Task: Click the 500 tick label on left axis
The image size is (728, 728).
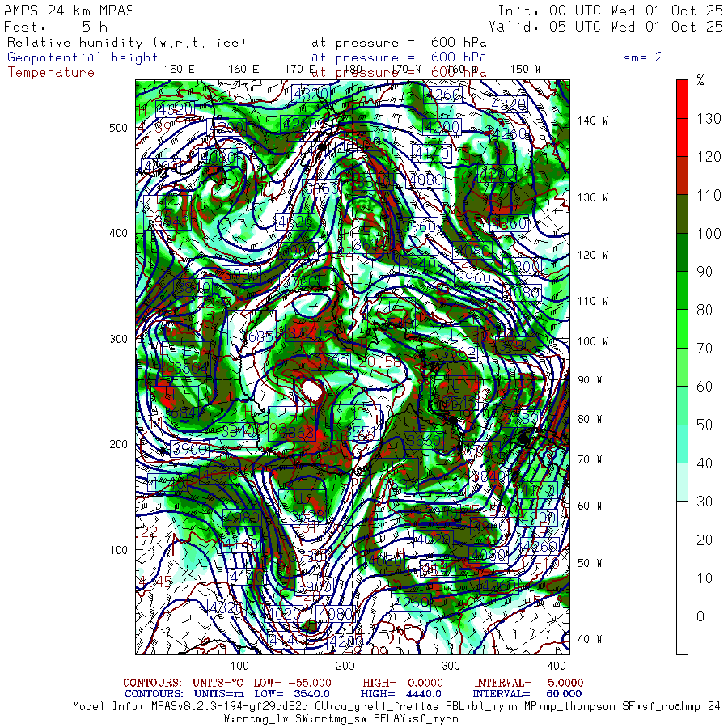Action: (118, 128)
